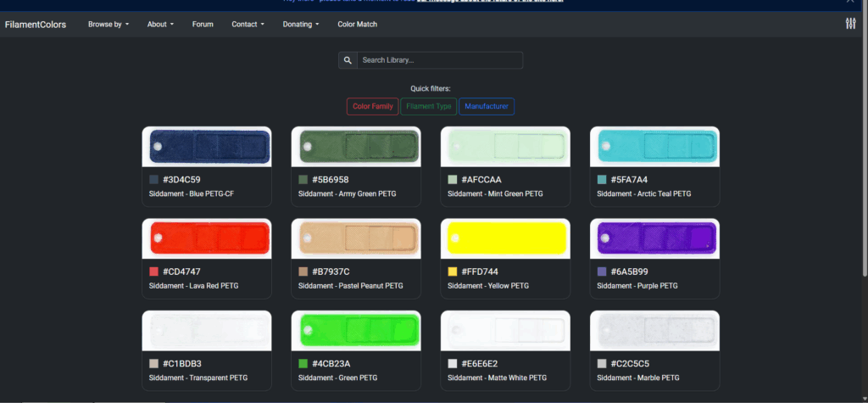Select the #3D4C59 hex code text
The image size is (868, 403).
tap(181, 180)
